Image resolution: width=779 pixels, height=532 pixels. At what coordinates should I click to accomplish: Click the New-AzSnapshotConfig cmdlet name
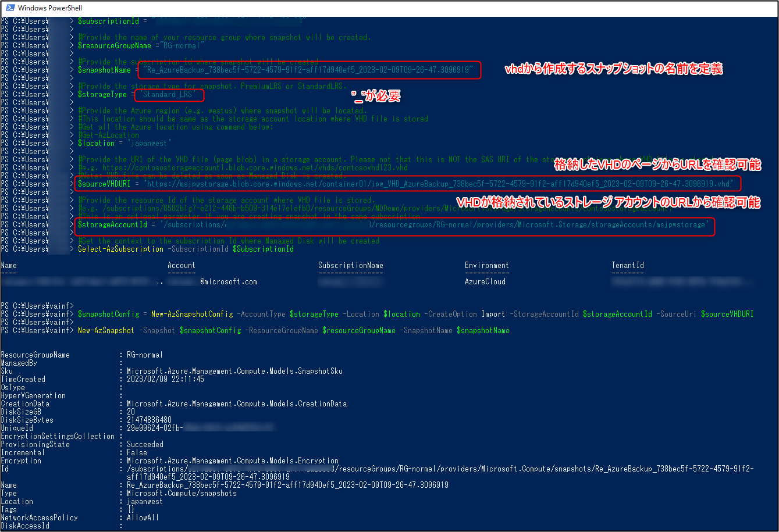192,314
